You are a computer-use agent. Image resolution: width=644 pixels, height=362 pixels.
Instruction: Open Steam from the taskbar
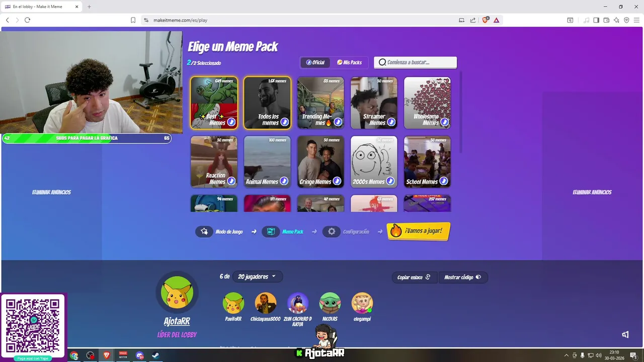tap(155, 355)
